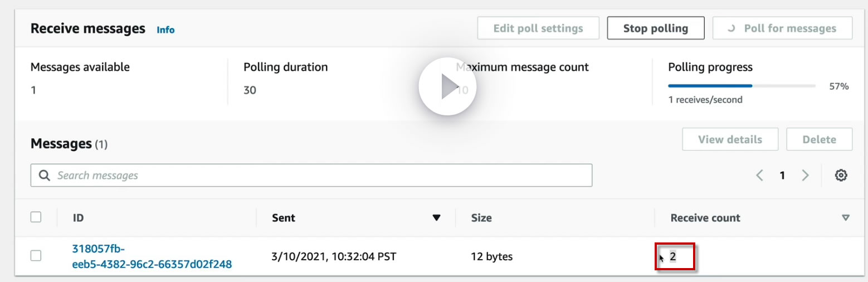Click the Edit poll settings button
This screenshot has width=868, height=282.
538,28
